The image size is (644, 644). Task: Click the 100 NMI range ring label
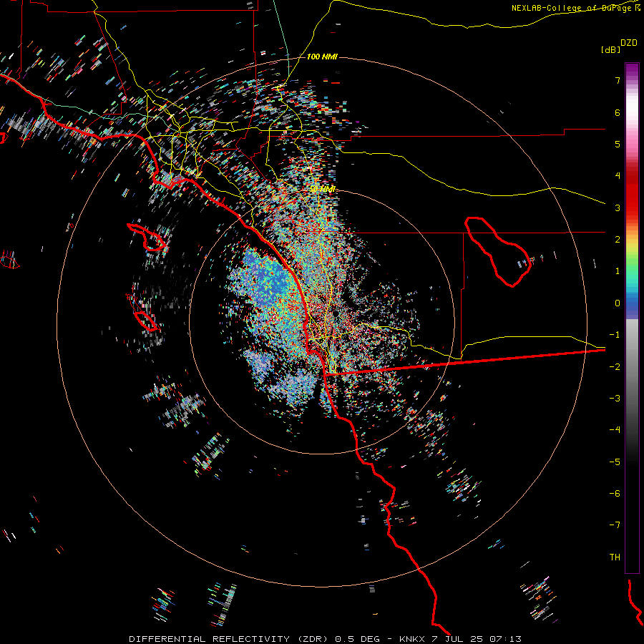(322, 57)
